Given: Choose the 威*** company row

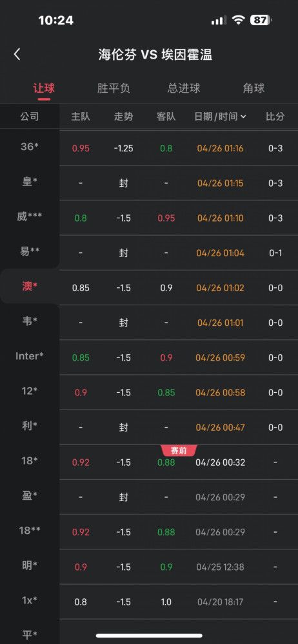Looking at the screenshot, I should click(30, 216).
